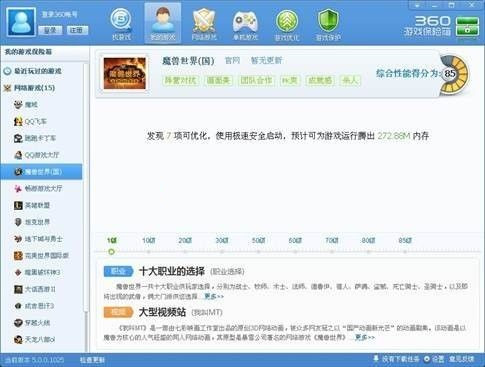
Task: Click the 成就感 tag
Action: (320, 80)
